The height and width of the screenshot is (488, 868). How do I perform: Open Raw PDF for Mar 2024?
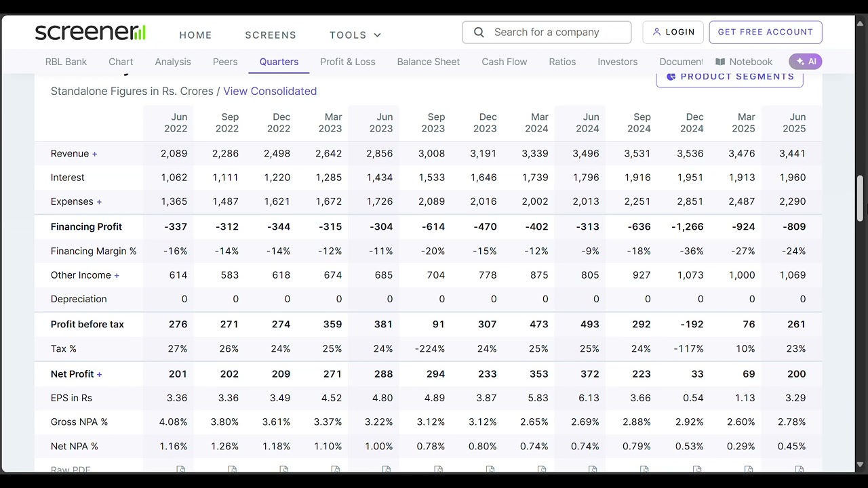(x=542, y=469)
